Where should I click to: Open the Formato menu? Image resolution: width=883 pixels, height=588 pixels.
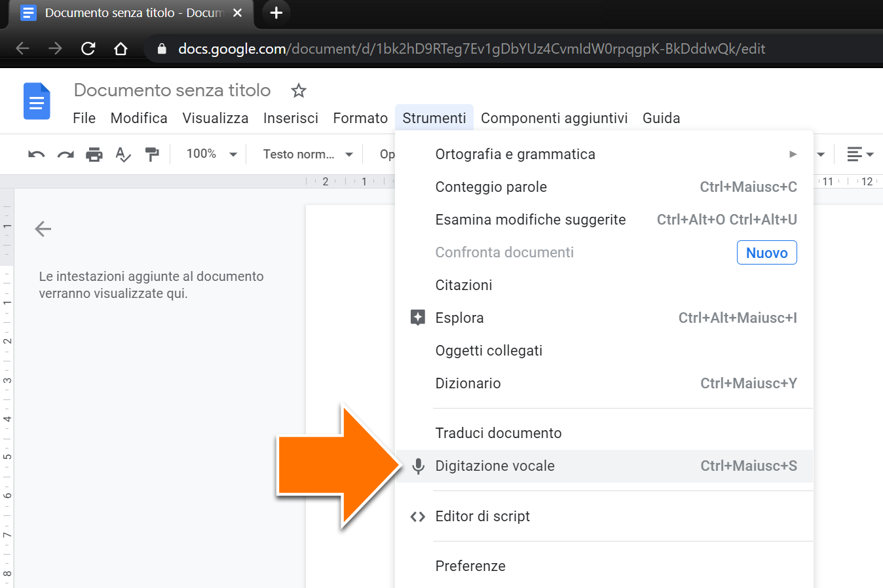(x=360, y=118)
